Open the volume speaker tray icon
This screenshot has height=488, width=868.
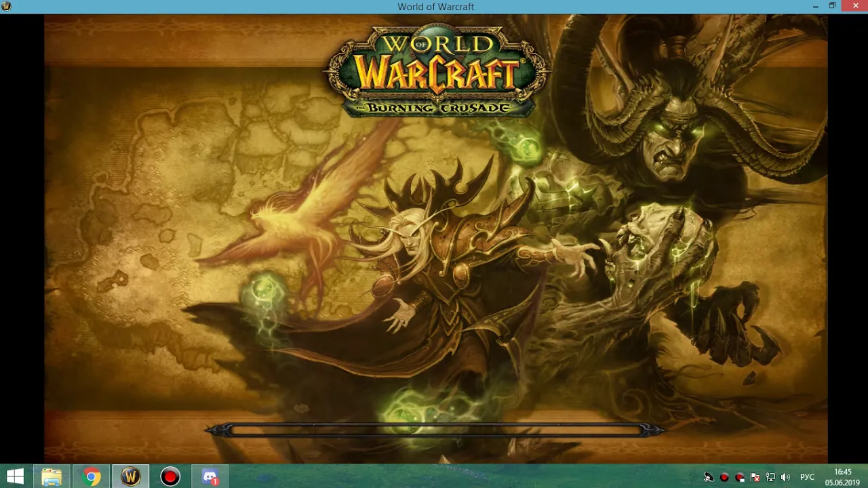click(x=786, y=477)
